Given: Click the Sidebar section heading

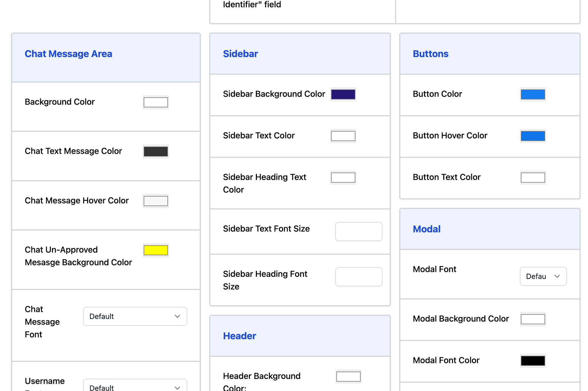Looking at the screenshot, I should [x=240, y=54].
